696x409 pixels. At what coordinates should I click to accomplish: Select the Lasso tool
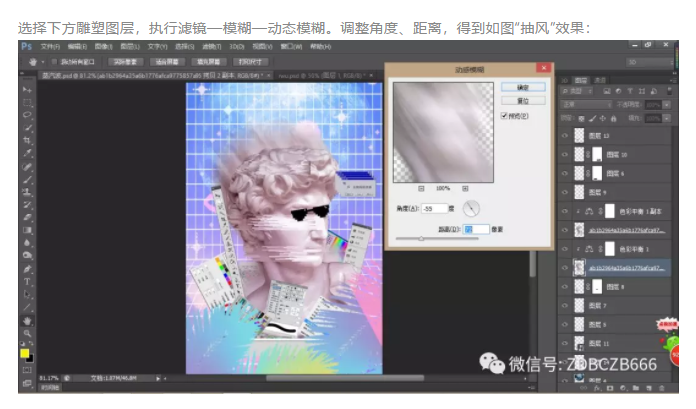[27, 115]
